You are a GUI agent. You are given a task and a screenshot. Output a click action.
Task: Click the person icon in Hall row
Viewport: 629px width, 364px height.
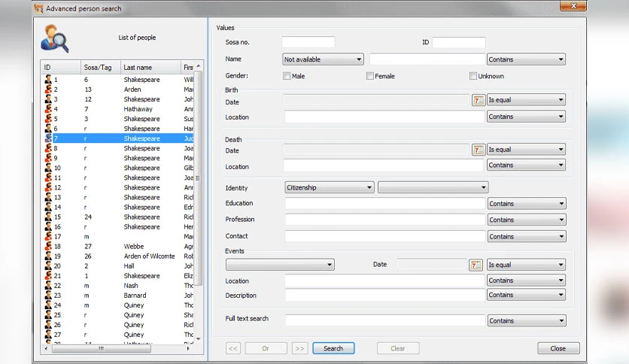48,265
